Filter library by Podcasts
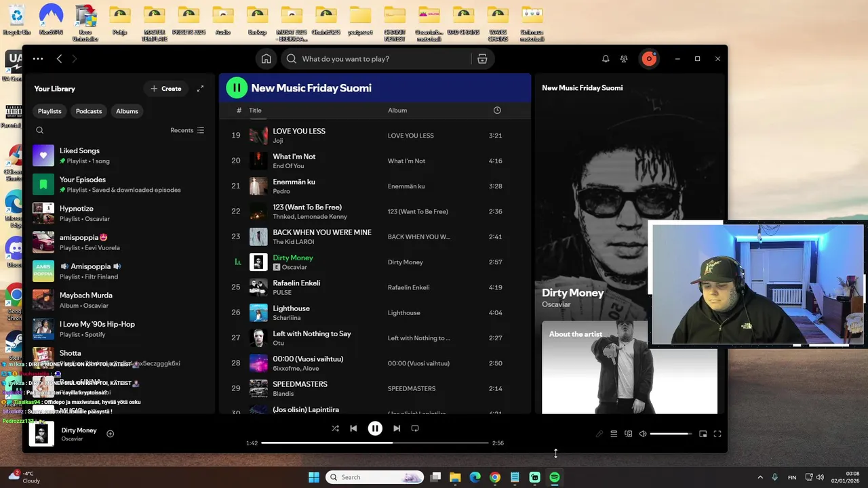This screenshot has height=488, width=868. click(89, 111)
